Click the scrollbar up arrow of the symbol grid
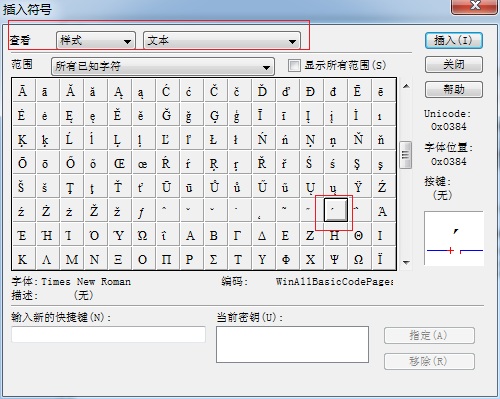The image size is (500, 399). coord(406,86)
